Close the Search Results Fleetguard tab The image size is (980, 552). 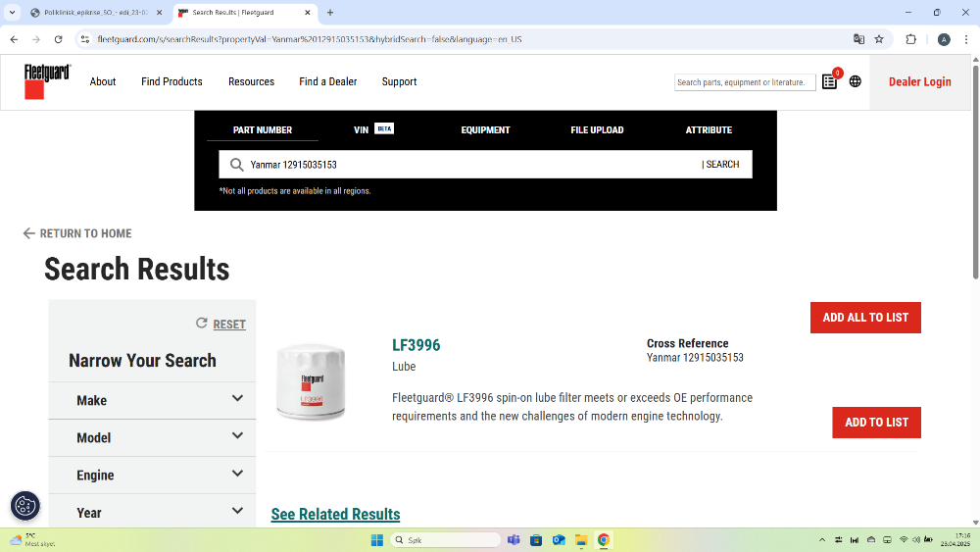pyautogui.click(x=308, y=13)
